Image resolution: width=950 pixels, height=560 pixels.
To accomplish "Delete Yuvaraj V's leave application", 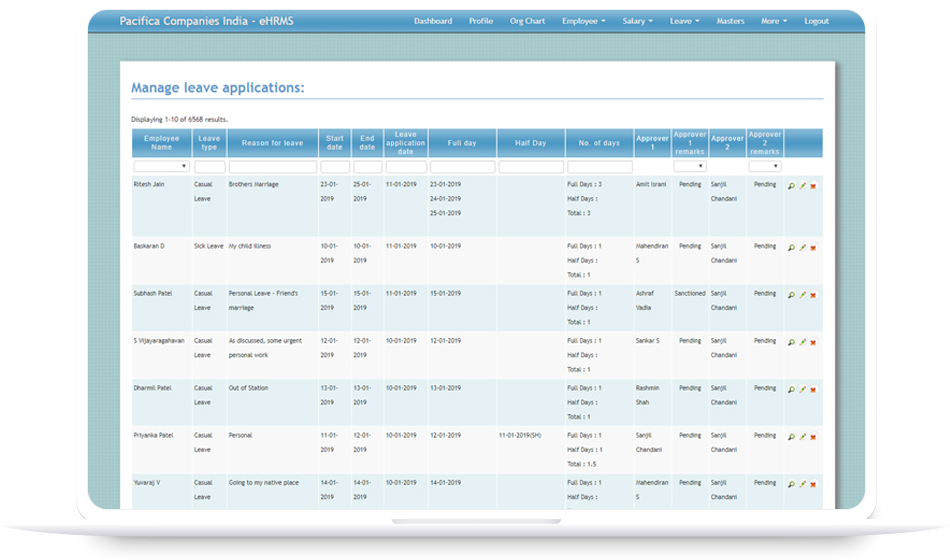I will coord(813,484).
